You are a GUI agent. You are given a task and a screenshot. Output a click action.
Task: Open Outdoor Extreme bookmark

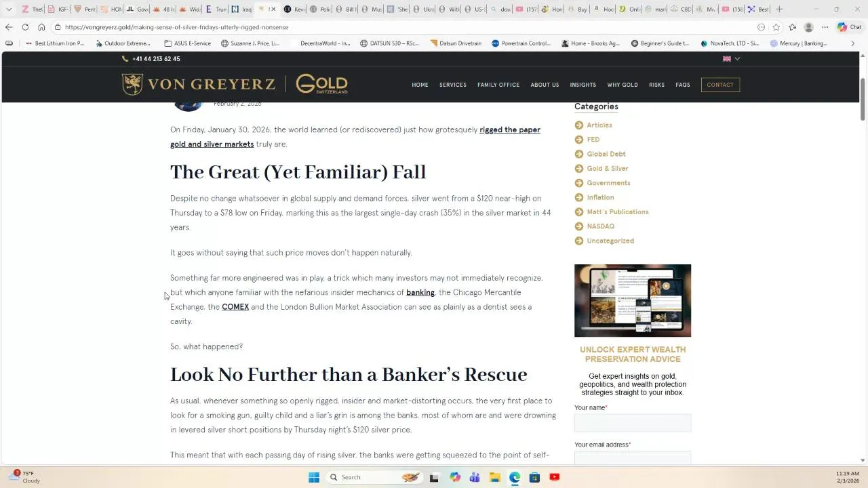point(123,43)
